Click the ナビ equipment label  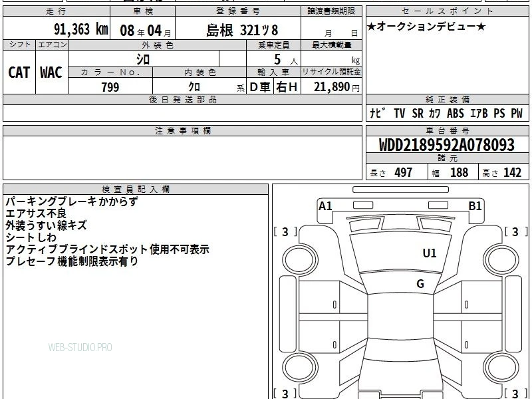(x=378, y=113)
